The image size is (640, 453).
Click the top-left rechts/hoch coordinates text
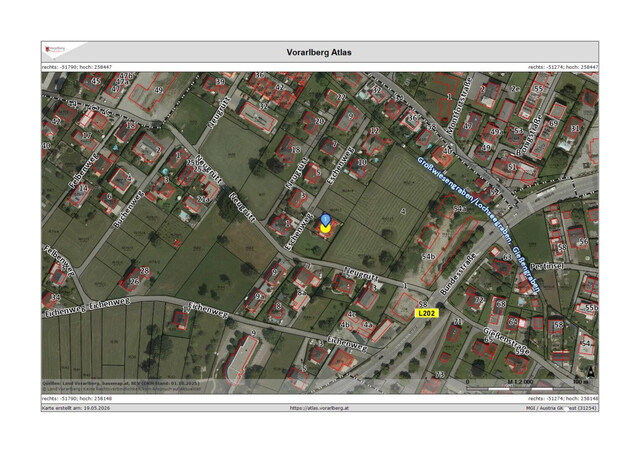(x=77, y=67)
